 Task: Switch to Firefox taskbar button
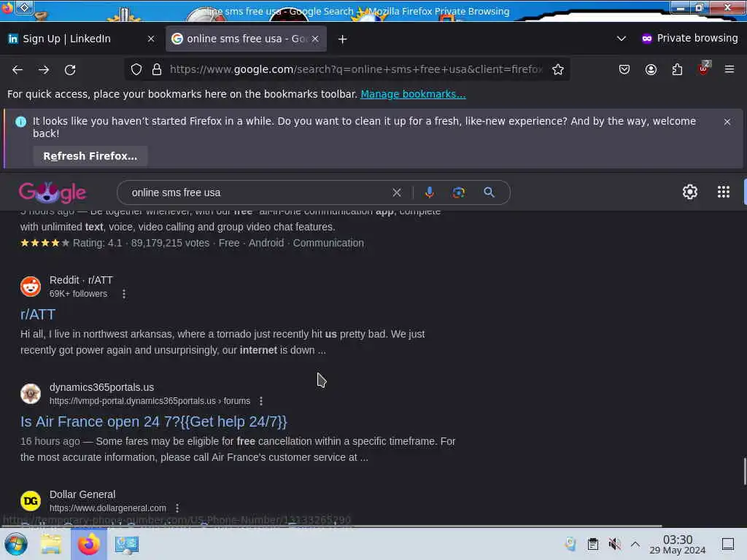click(88, 544)
